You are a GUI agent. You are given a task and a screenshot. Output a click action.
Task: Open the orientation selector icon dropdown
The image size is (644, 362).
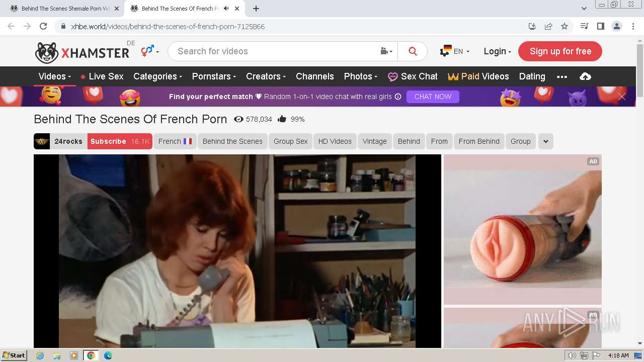coord(150,51)
